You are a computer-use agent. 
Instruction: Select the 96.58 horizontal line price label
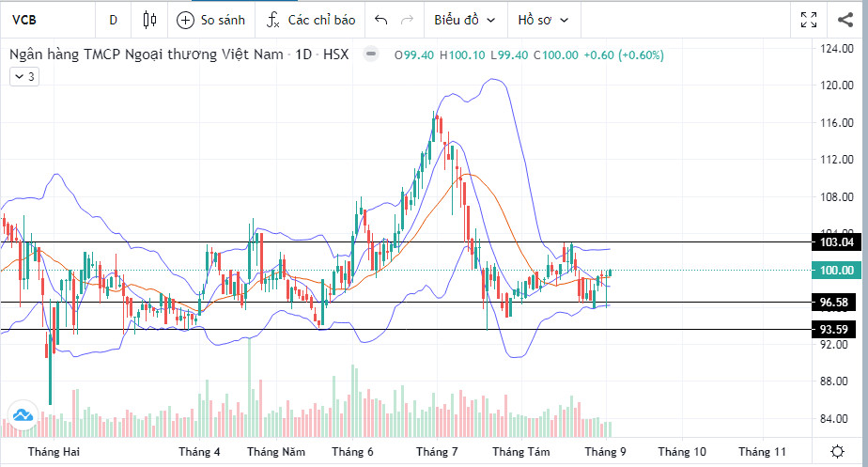(x=836, y=303)
